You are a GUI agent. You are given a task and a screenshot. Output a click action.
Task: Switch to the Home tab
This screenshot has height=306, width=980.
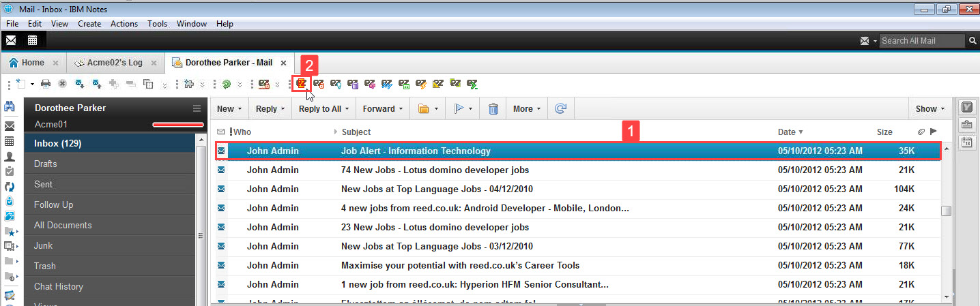click(33, 63)
